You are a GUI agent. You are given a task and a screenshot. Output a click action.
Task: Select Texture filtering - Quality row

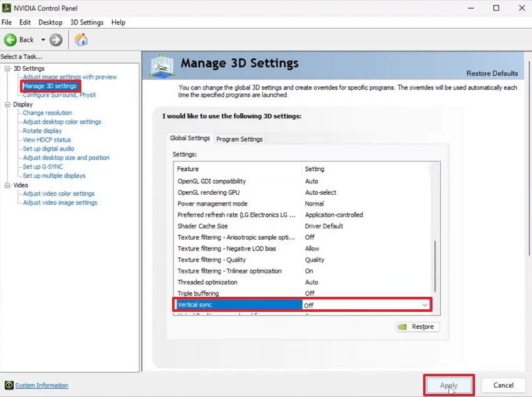[x=302, y=260]
